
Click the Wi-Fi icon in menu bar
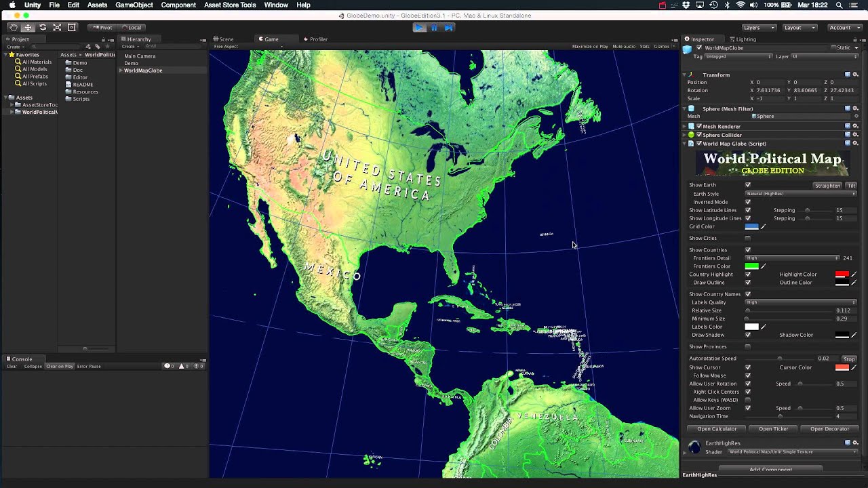pyautogui.click(x=741, y=5)
